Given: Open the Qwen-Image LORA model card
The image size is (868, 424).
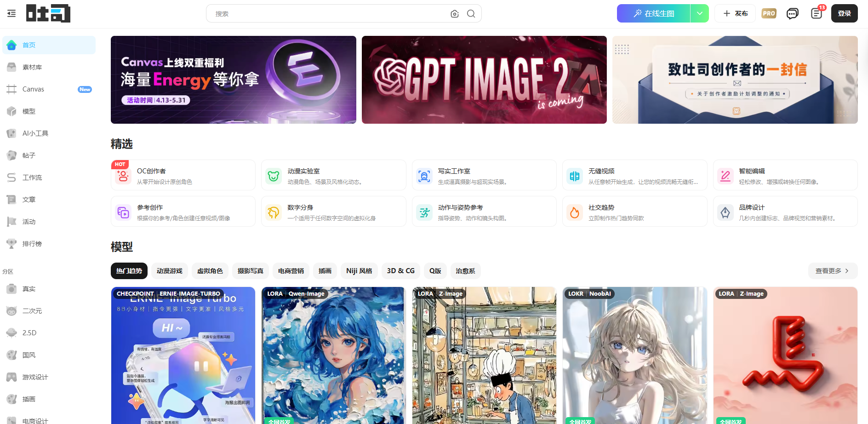Looking at the screenshot, I should 334,355.
